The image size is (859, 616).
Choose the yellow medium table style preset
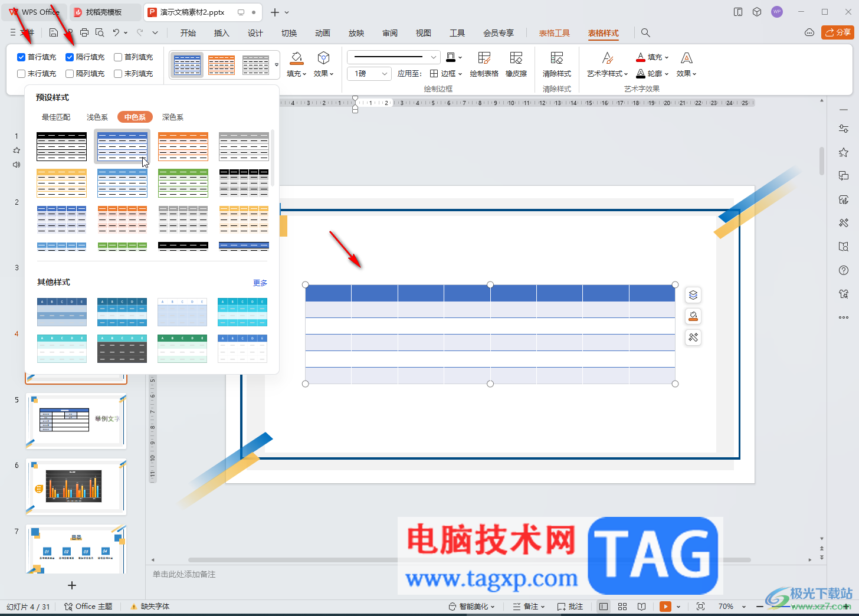coord(61,183)
